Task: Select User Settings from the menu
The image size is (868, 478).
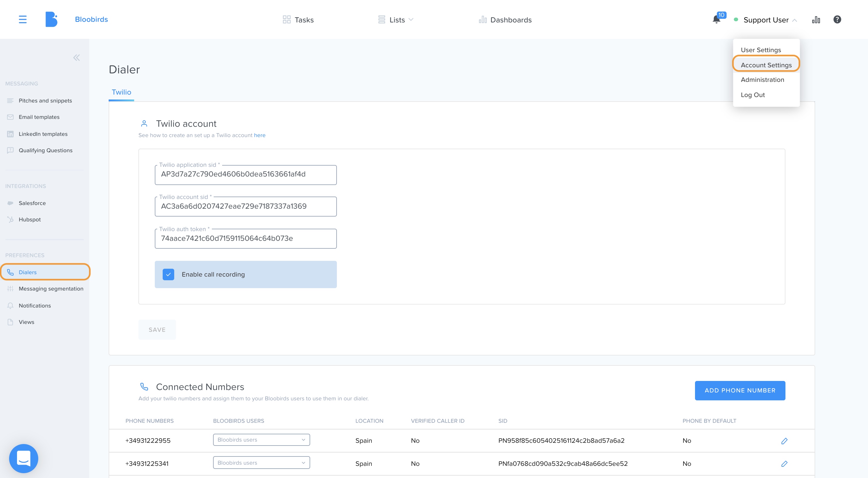Action: pos(761,50)
